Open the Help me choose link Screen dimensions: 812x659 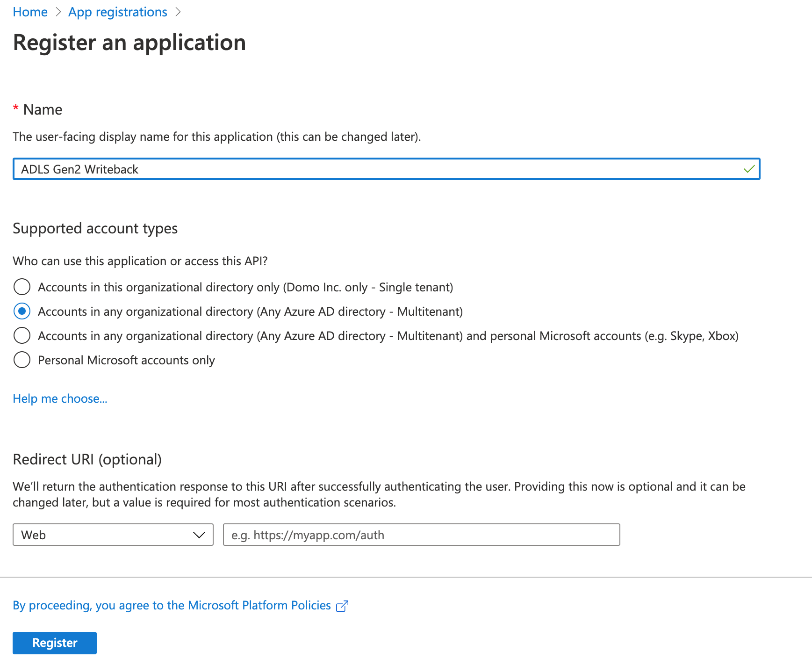60,398
